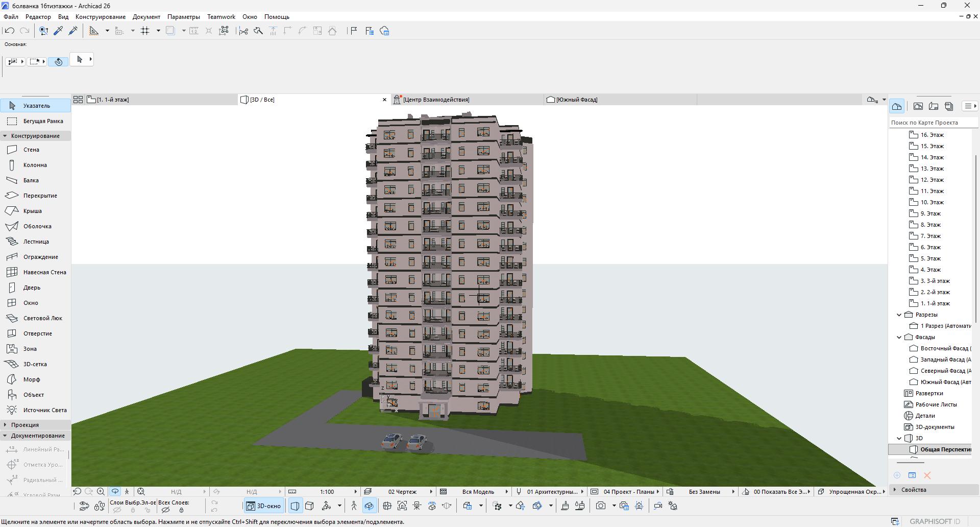
Task: Select the Навесная Стена tool
Action: (x=44, y=272)
